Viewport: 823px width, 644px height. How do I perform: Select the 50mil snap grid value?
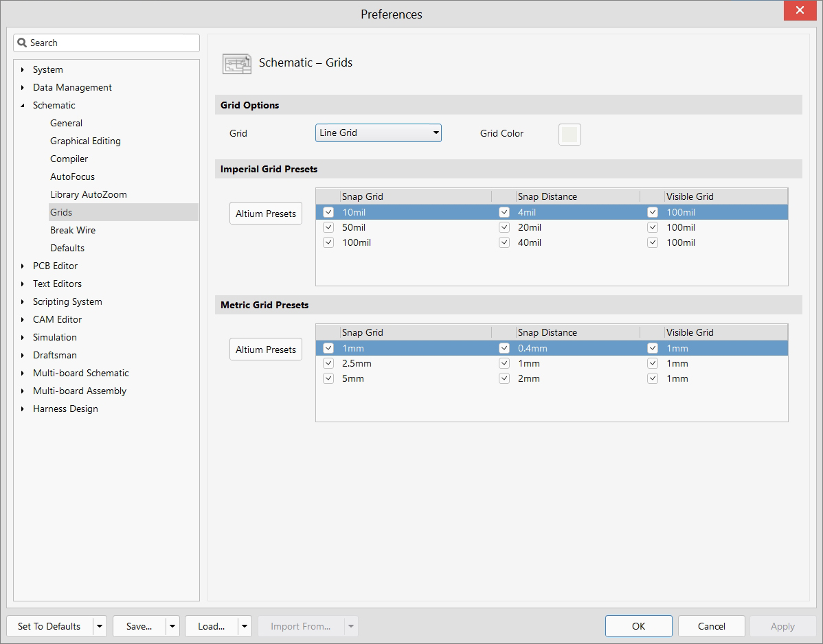[x=354, y=228]
